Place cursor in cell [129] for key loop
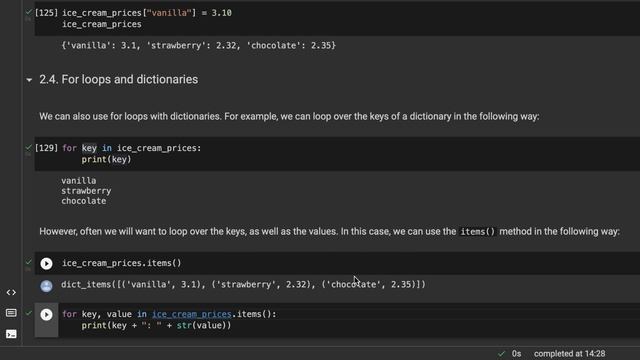Image resolution: width=640 pixels, height=360 pixels. 337,154
